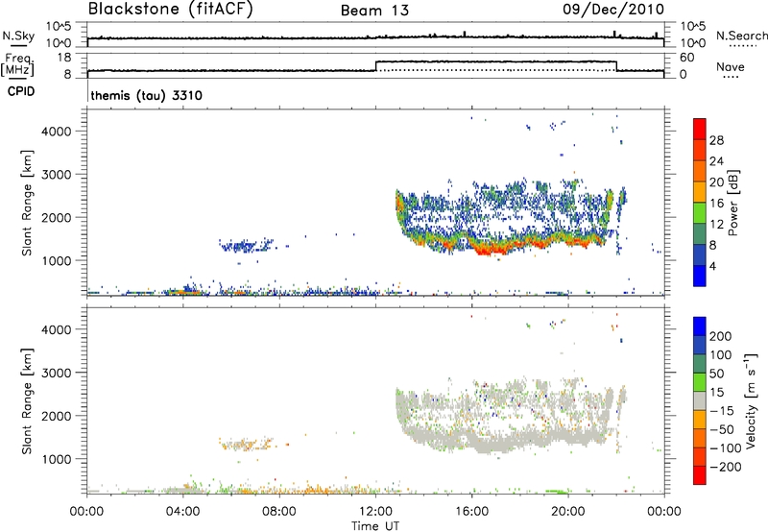Pick the light green 12–16 dB swatch

700,213
